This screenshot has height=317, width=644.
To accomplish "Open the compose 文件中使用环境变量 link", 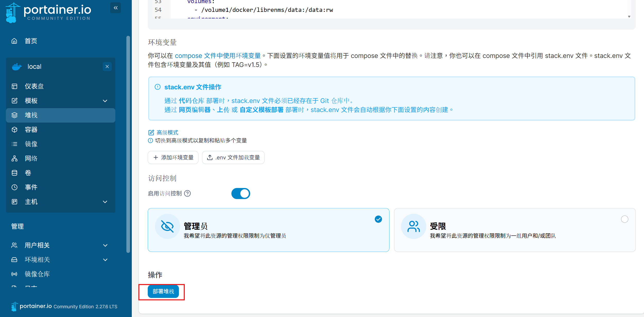I will (x=218, y=56).
